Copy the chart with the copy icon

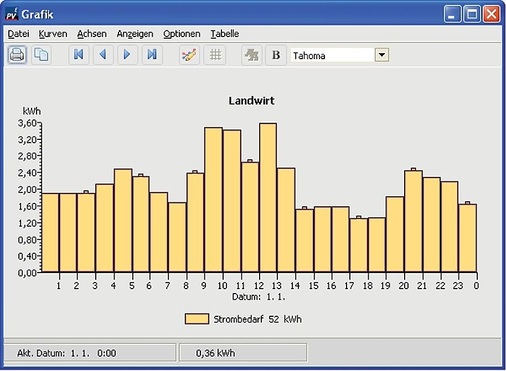tap(41, 55)
